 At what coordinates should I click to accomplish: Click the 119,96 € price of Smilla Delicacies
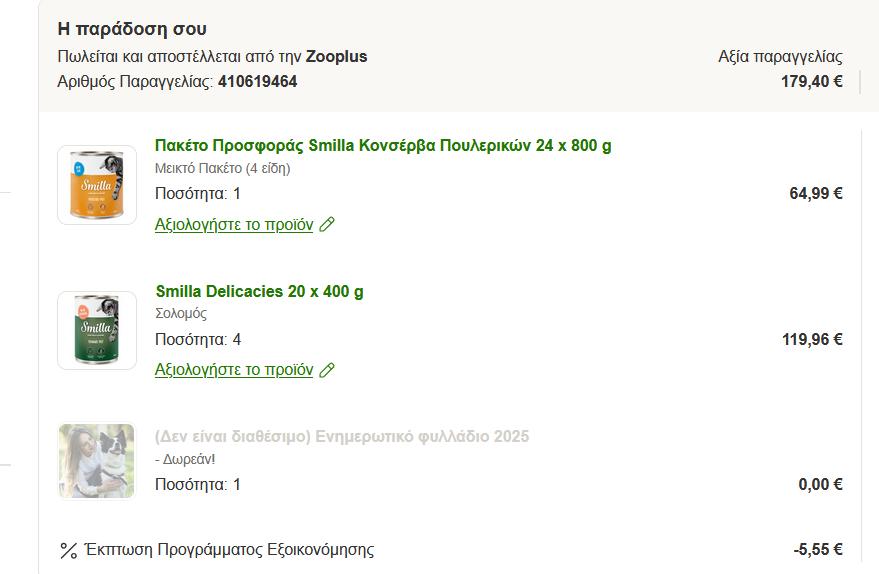811,340
